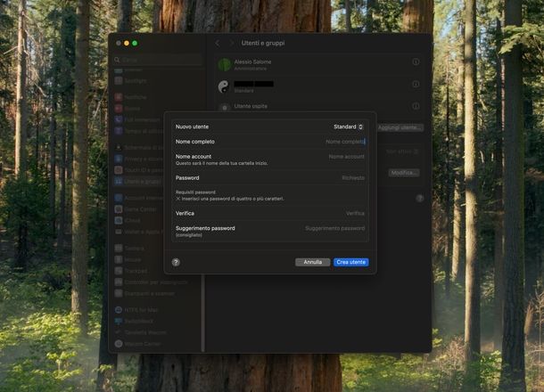The image size is (544, 392).
Task: Click the sidebar search field
Action: pyautogui.click(x=158, y=60)
